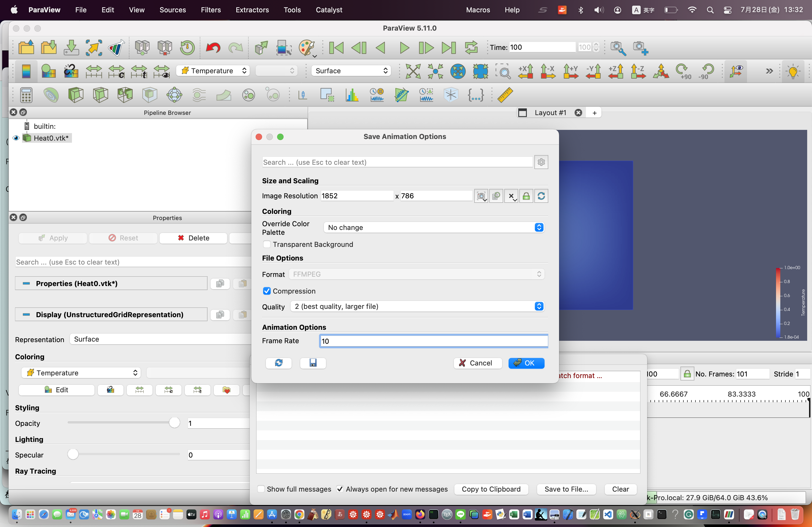Open the Quality dropdown in dialog

(417, 306)
